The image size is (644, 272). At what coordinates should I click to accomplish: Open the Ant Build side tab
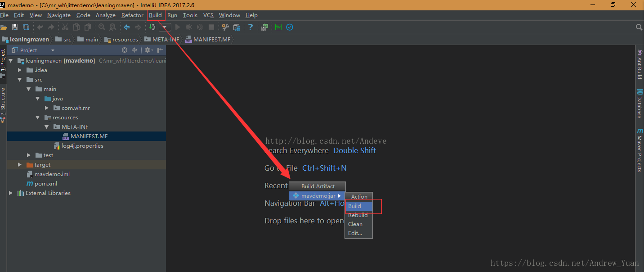pos(640,64)
